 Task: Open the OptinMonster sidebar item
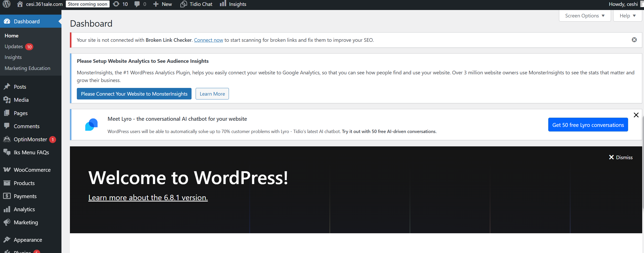(x=30, y=139)
